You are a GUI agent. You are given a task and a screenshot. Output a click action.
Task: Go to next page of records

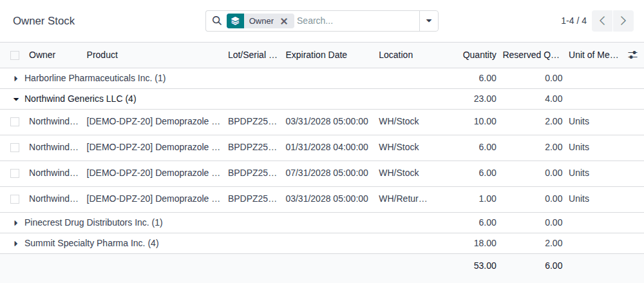(623, 21)
